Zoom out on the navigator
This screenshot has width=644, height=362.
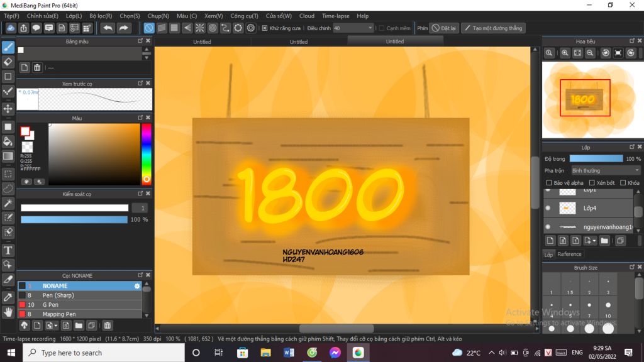tap(590, 53)
